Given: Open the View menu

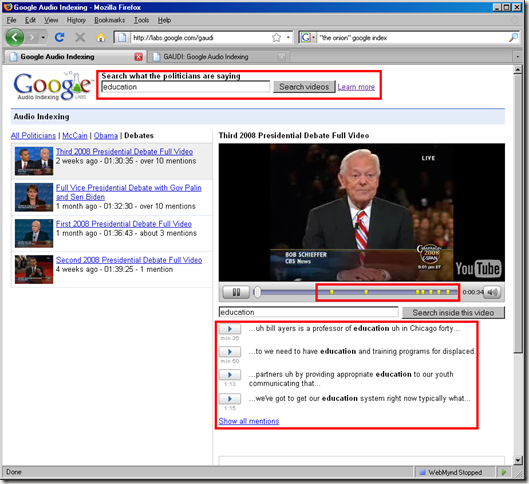Looking at the screenshot, I should coord(51,20).
